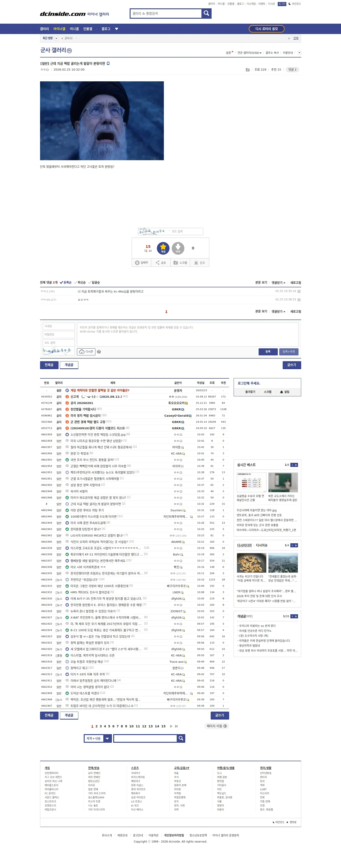Screen dimensions: 341x868
Task: Switch to the 디시이슈 sidebar tab
Action: [x=262, y=545]
